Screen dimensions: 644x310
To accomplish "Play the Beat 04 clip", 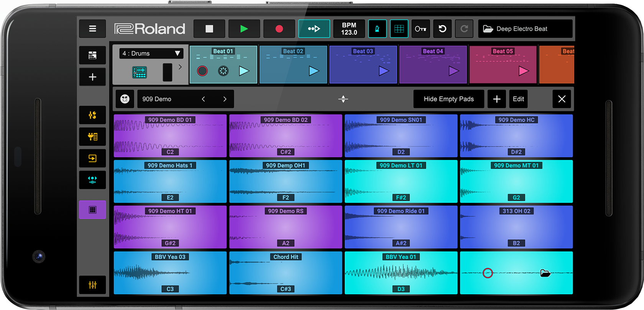I will pyautogui.click(x=454, y=71).
